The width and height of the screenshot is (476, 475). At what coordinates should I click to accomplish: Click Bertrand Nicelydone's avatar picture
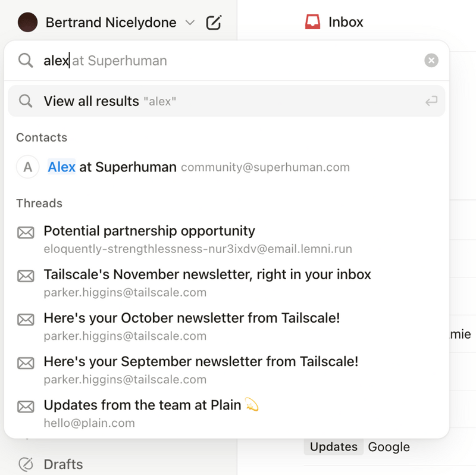tap(27, 22)
